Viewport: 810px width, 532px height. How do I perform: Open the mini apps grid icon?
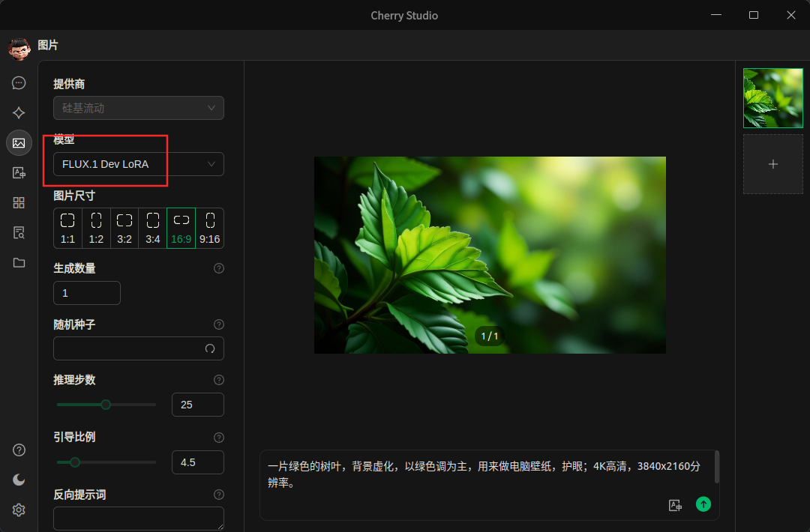[19, 203]
